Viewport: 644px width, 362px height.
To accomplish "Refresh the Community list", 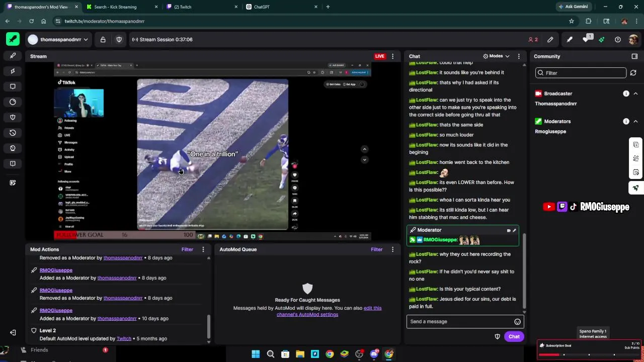I will [x=633, y=73].
